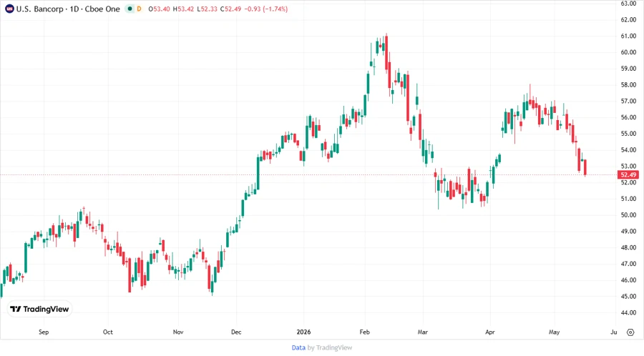Click the change value −0.93 (−1.74%)
The image size is (644, 356).
click(266, 9)
